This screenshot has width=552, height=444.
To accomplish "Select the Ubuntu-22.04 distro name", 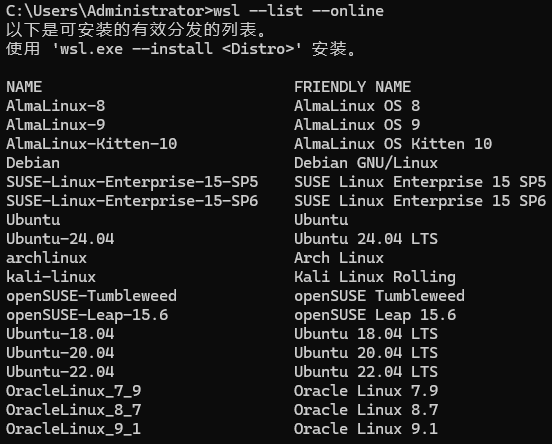I will [x=60, y=372].
